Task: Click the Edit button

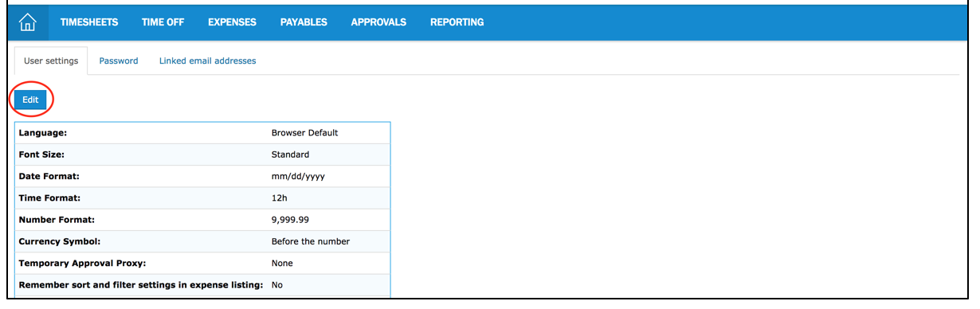Action: click(30, 100)
